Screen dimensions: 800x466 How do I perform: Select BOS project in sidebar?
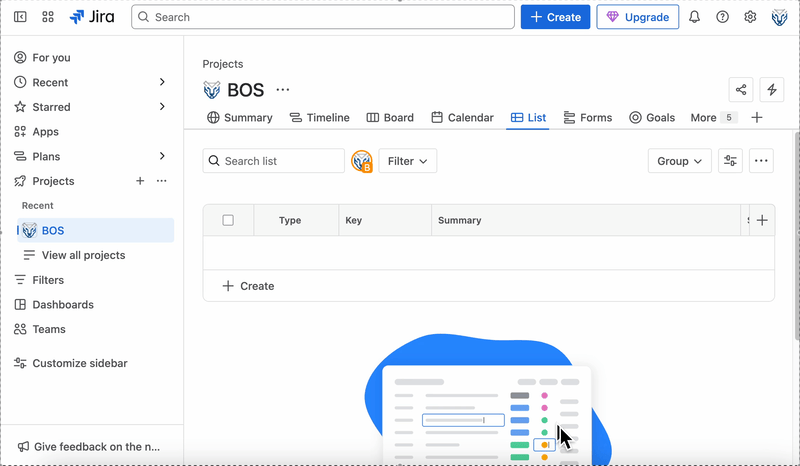point(95,230)
